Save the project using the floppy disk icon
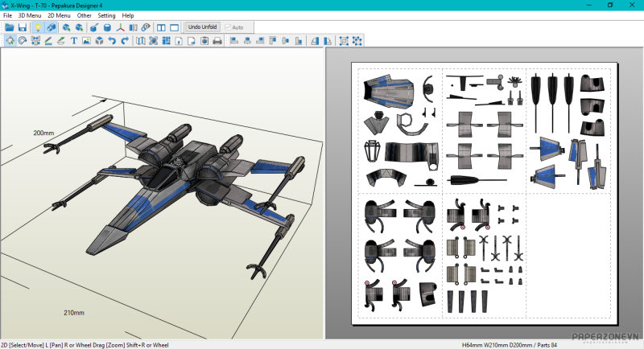 (23, 27)
